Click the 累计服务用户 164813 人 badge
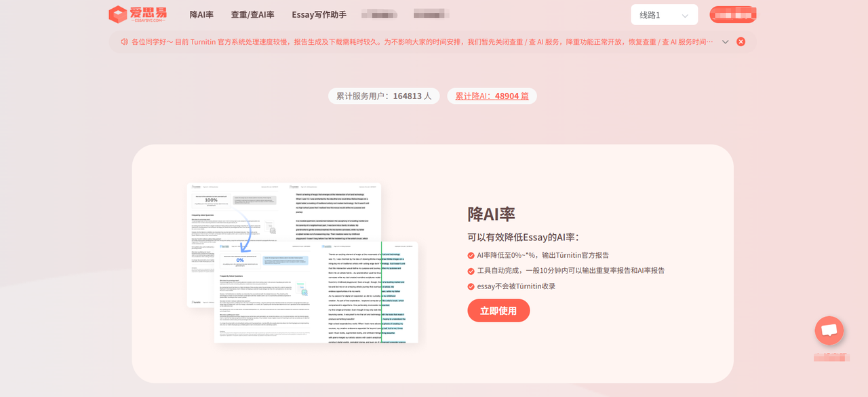This screenshot has height=397, width=868. tap(384, 96)
